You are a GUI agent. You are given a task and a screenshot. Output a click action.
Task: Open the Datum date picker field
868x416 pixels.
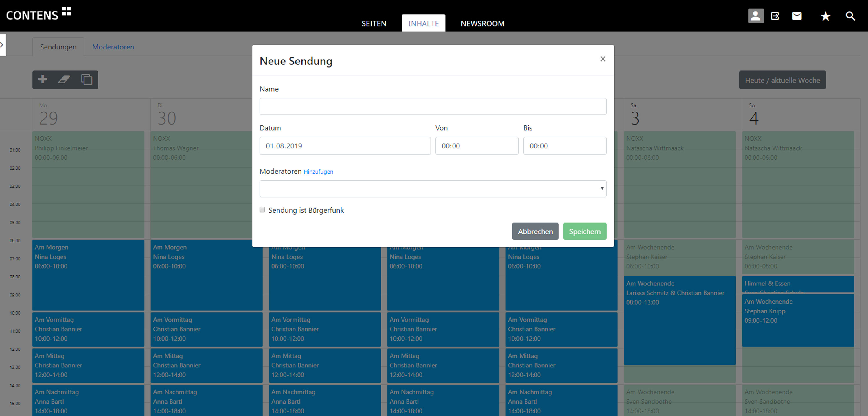345,146
